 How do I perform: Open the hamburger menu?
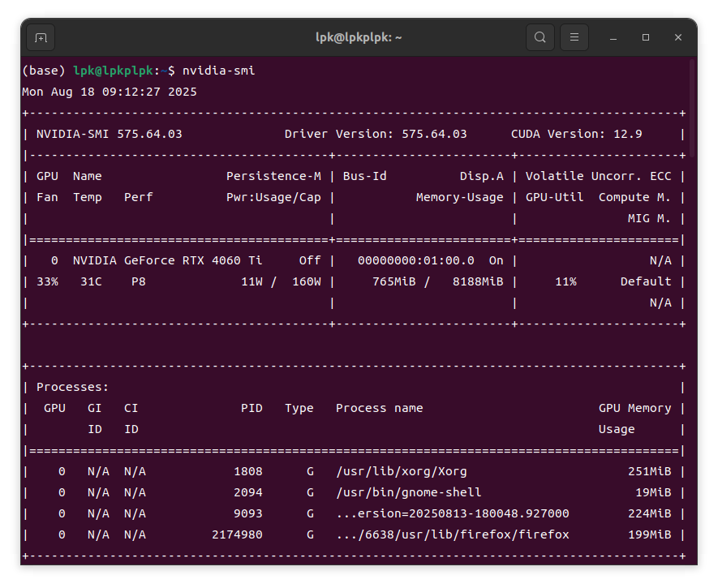point(574,37)
